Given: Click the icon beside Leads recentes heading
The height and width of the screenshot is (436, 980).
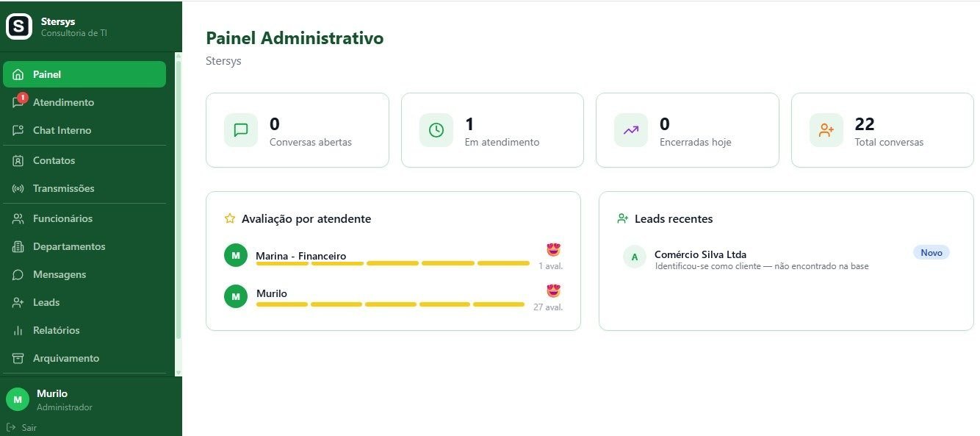Looking at the screenshot, I should click(623, 218).
